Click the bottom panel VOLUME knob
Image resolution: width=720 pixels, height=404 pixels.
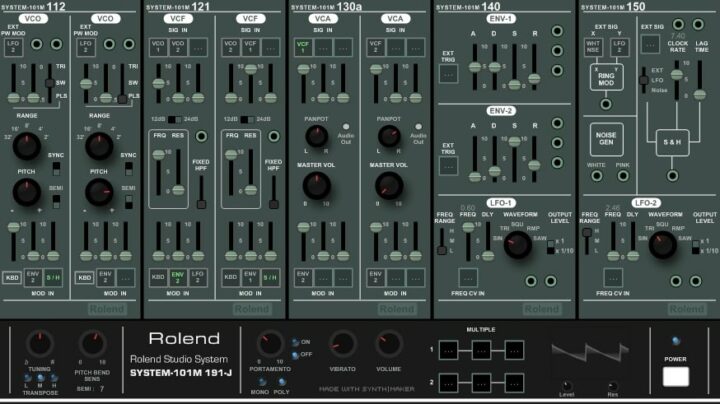pos(389,344)
